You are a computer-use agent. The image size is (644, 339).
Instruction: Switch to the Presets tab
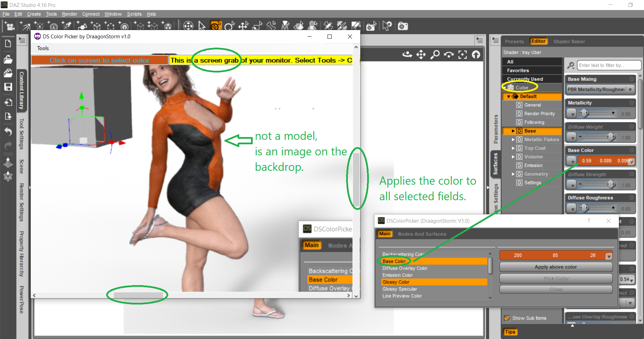pos(514,41)
